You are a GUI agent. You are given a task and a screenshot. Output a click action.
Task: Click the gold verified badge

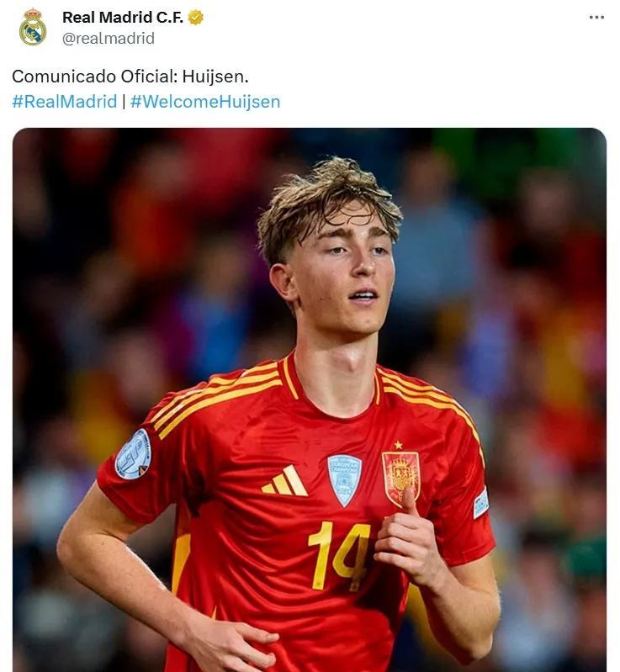(196, 18)
